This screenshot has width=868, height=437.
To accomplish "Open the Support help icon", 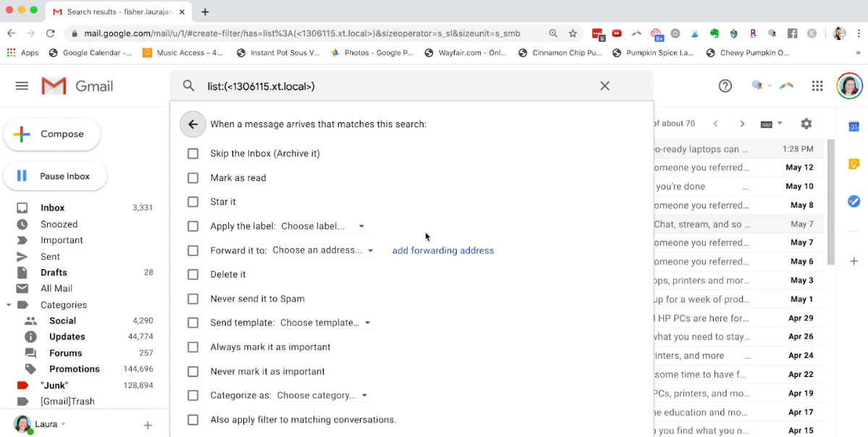I will coord(725,86).
